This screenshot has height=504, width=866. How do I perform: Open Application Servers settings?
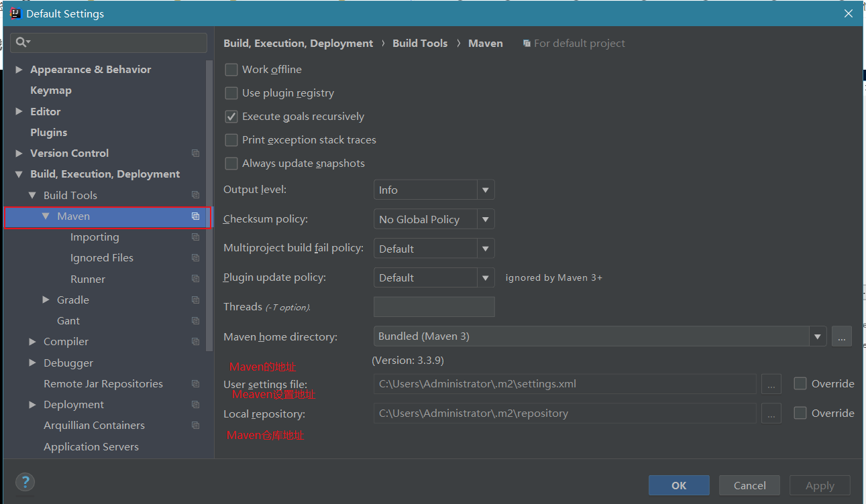pos(91,446)
